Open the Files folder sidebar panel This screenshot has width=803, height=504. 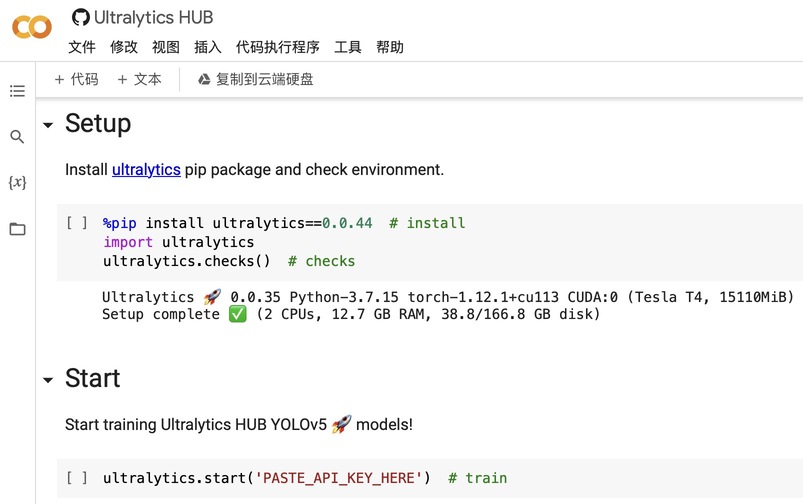tap(17, 229)
